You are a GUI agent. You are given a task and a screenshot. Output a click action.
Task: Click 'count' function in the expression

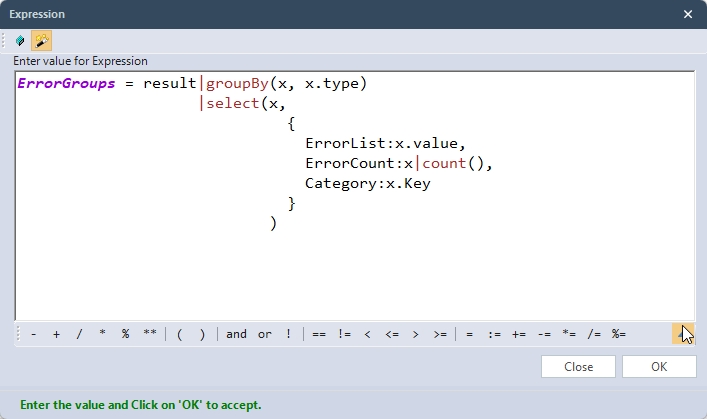[x=444, y=163]
